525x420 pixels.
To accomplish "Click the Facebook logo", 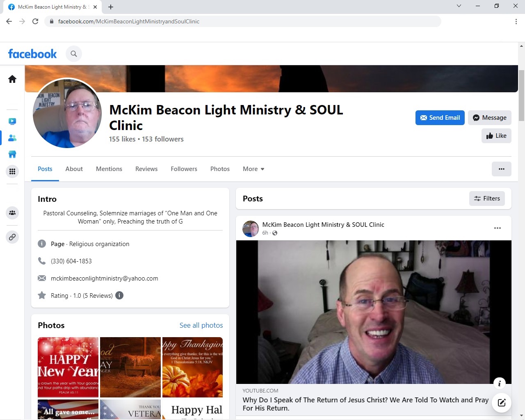I will click(32, 54).
